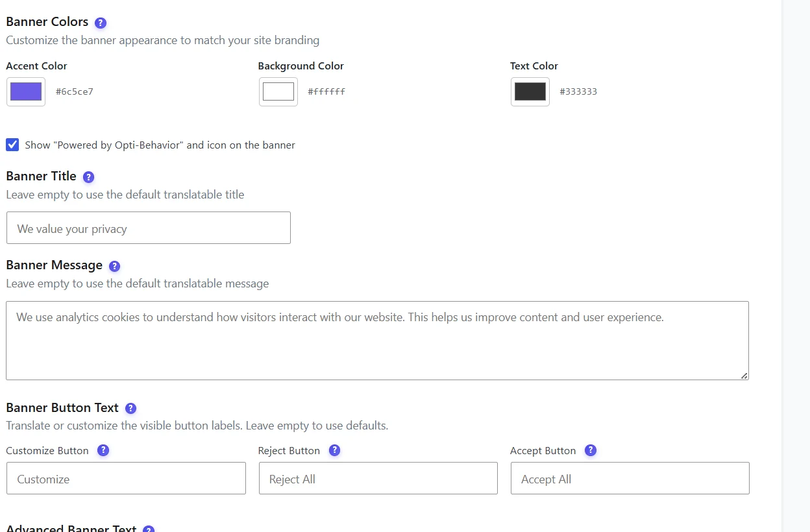Viewport: 810px width, 532px height.
Task: Open the Text Color swatch picker
Action: point(530,91)
